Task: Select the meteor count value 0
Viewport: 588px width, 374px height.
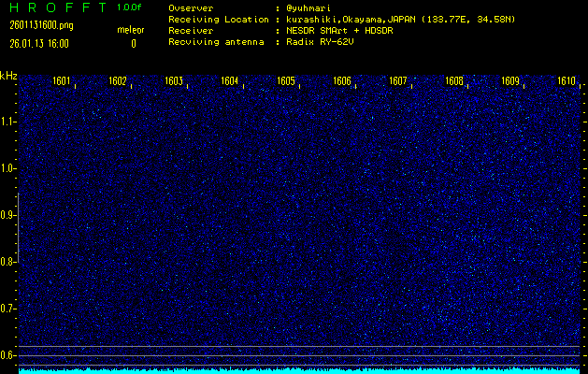Action: tap(133, 43)
